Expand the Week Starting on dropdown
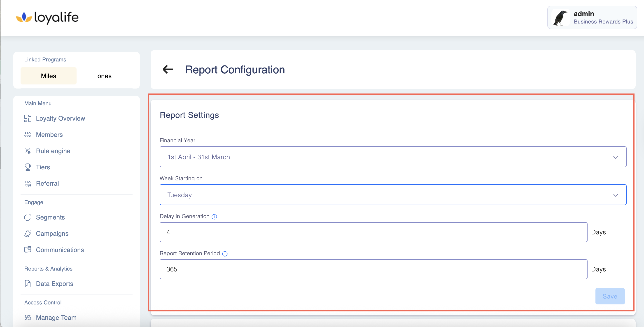Screen dimensions: 644x327 [392, 195]
